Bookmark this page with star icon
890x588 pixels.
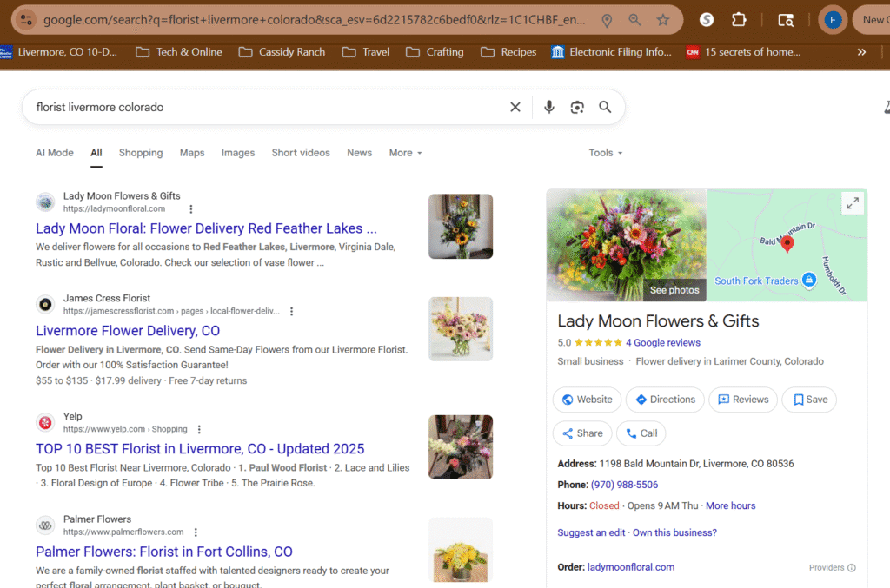(x=663, y=20)
